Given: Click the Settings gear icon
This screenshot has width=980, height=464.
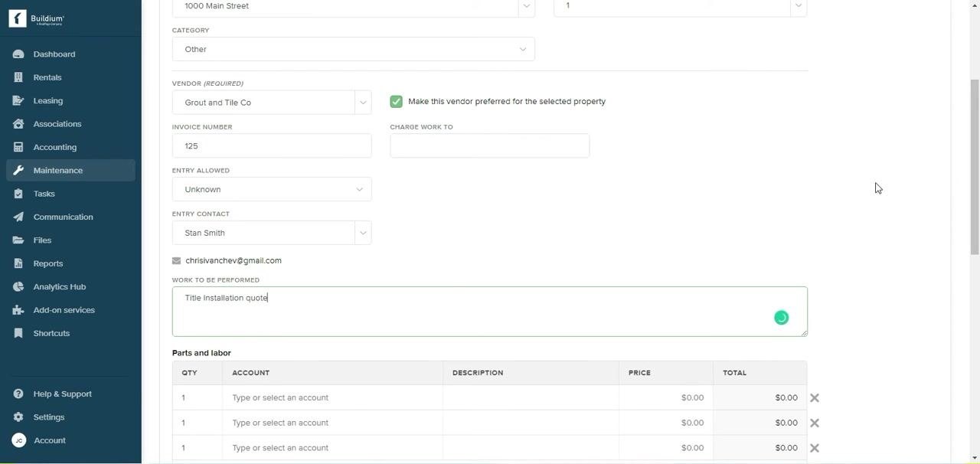Looking at the screenshot, I should coord(18,417).
